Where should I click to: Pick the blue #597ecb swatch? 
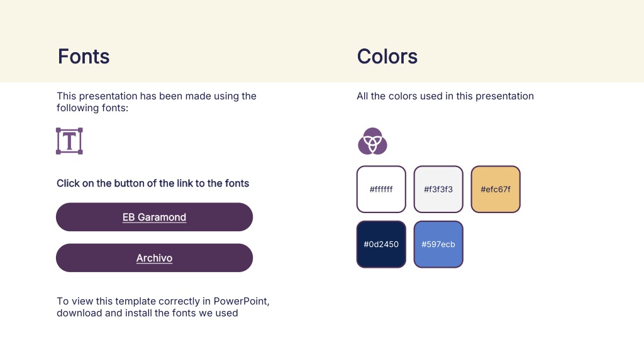pyautogui.click(x=438, y=244)
